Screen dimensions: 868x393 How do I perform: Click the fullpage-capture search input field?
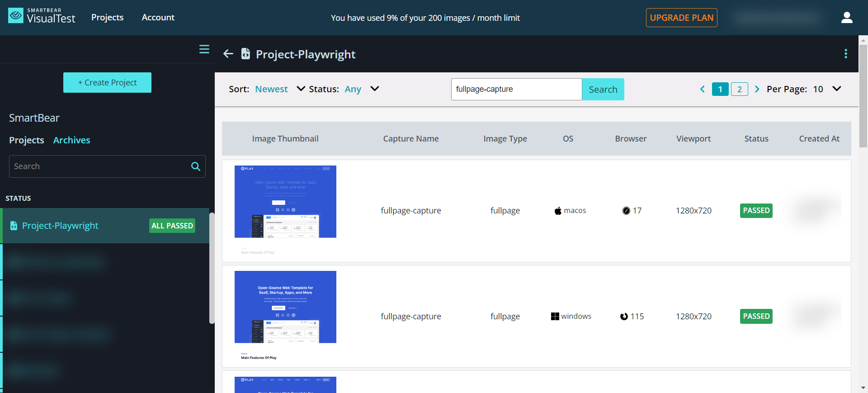tap(516, 90)
